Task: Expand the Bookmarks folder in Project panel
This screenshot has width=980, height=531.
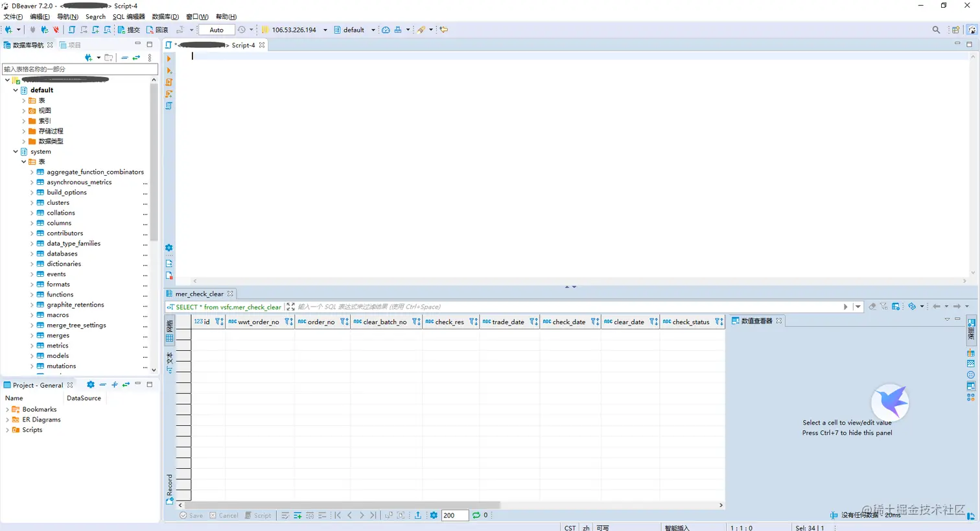Action: [x=7, y=410]
